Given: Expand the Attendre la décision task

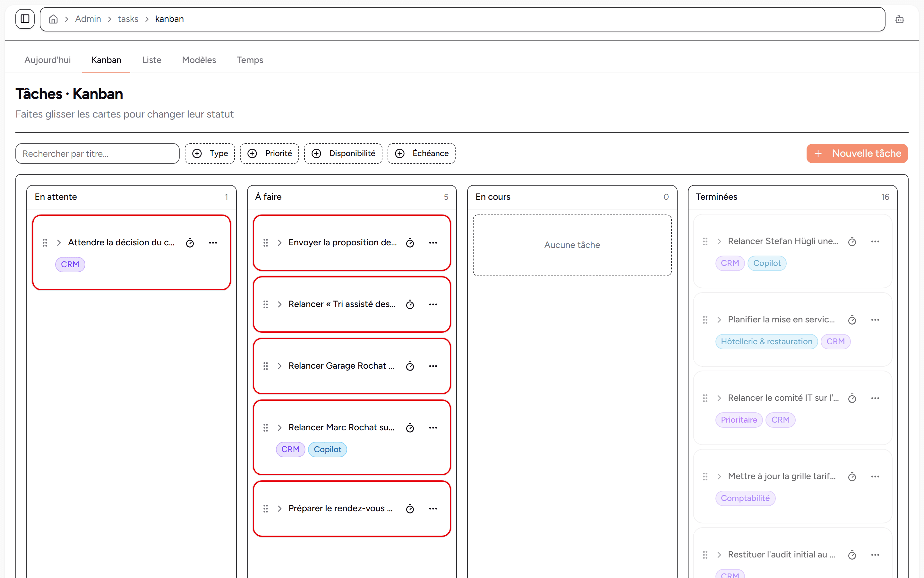Looking at the screenshot, I should click(59, 243).
